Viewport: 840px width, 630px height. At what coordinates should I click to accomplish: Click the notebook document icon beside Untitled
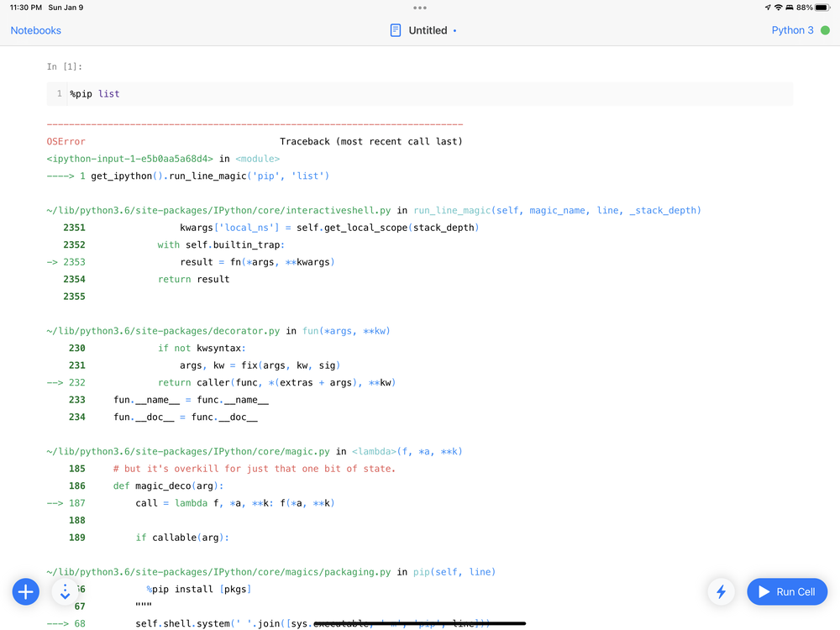[x=396, y=30]
